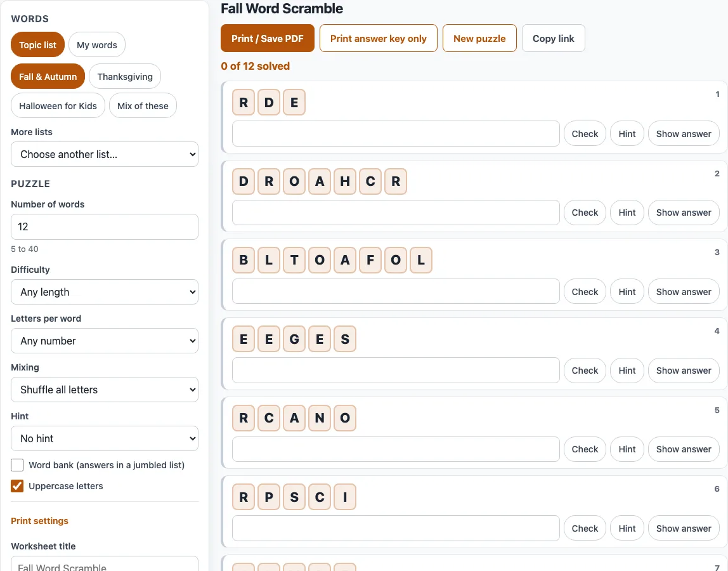The image size is (728, 571).
Task: Click the Copy link button
Action: click(554, 38)
